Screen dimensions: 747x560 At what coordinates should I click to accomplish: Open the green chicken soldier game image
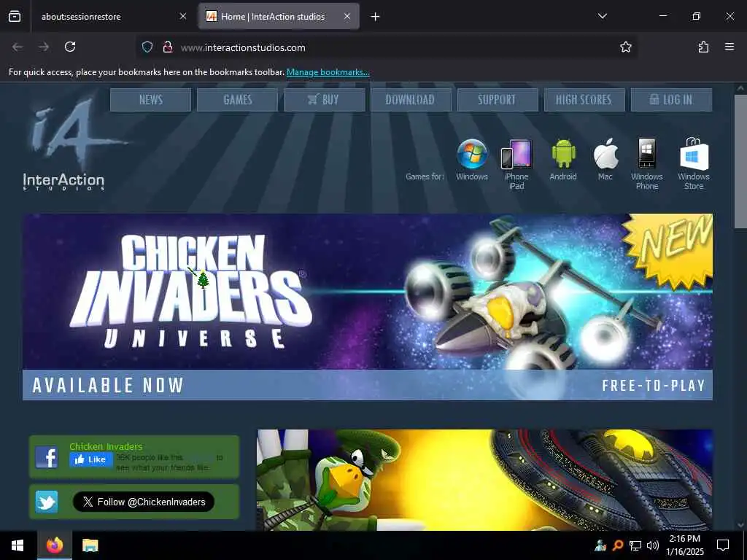484,480
